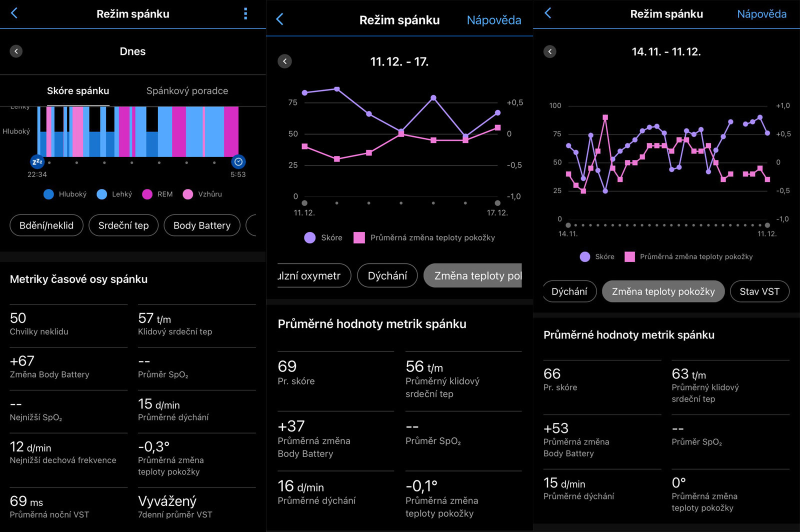Screen dimensions: 800x532
Task: Go to previous week from 11.12. - 17.
Action: (284, 61)
